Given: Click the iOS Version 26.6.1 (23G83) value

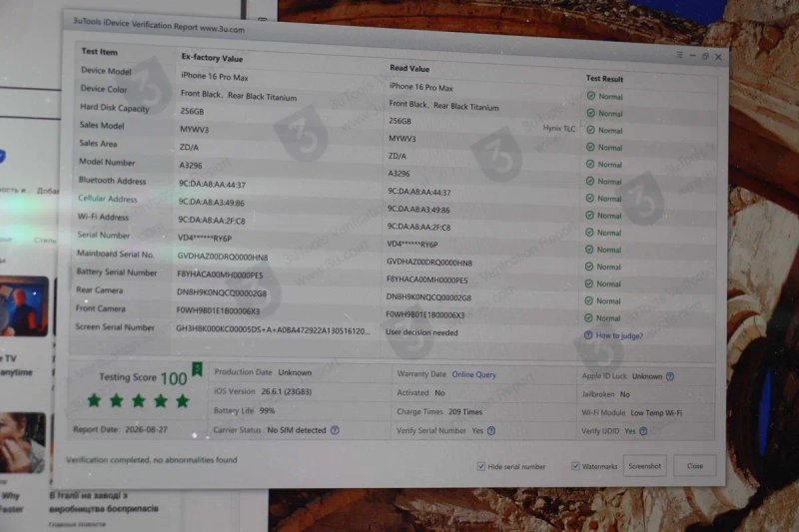Looking at the screenshot, I should pos(287,391).
